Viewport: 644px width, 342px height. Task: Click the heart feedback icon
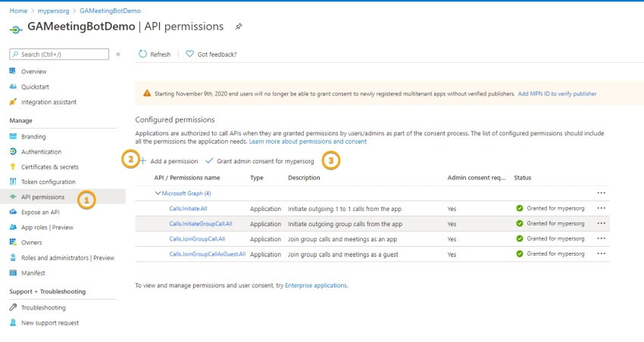point(189,54)
